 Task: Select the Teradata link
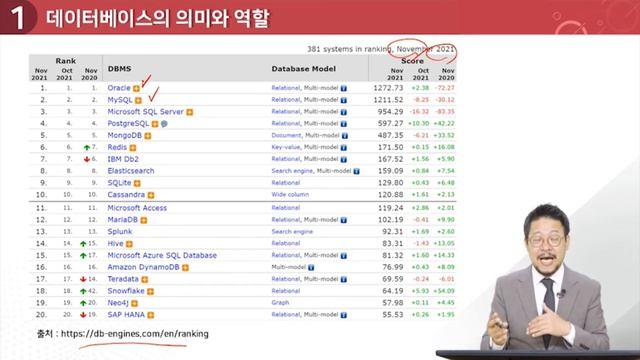123,279
